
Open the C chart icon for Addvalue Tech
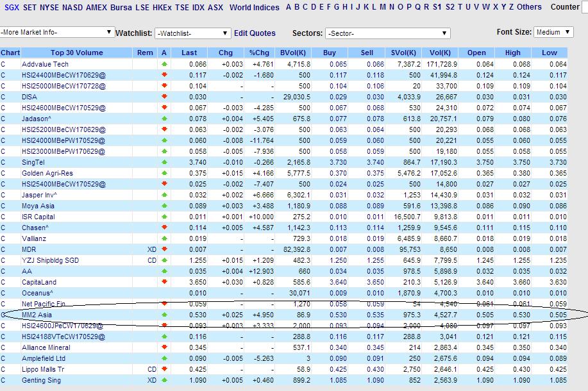point(5,64)
